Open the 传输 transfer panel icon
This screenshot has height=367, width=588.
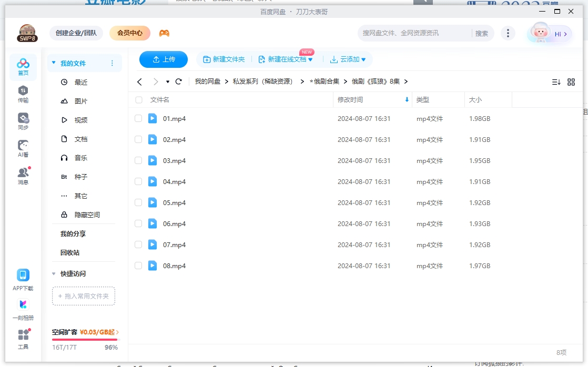23,94
